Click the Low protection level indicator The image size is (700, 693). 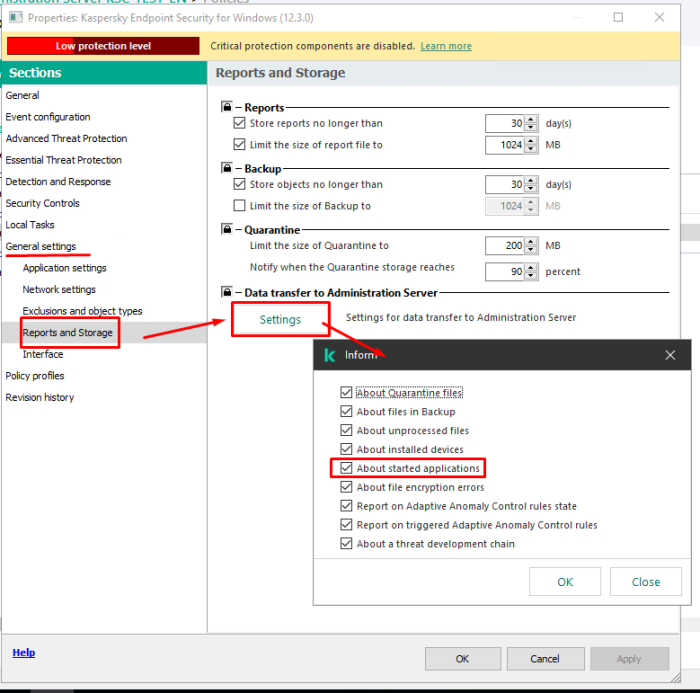(103, 46)
